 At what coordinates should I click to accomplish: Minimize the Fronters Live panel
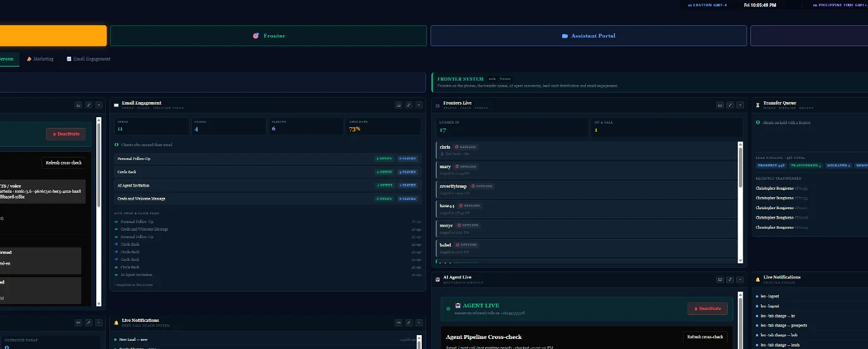[x=720, y=105]
